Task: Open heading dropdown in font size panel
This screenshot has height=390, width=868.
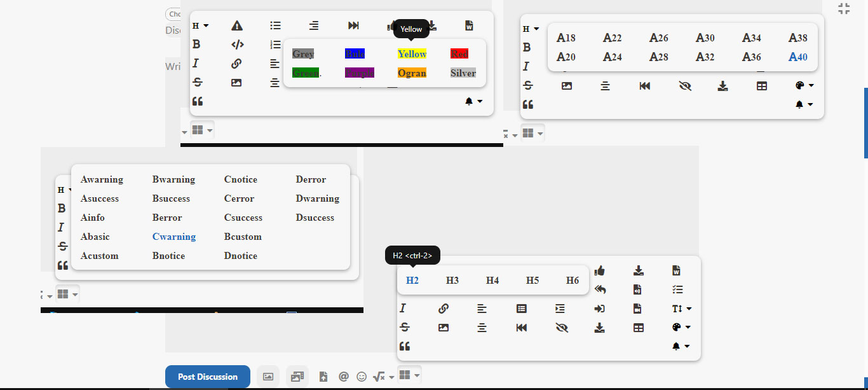Action: [531, 29]
